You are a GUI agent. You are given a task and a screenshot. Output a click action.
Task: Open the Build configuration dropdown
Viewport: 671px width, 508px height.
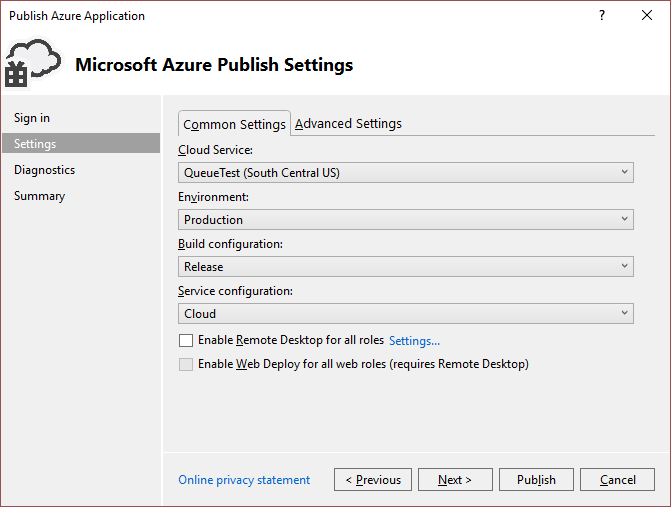(405, 267)
